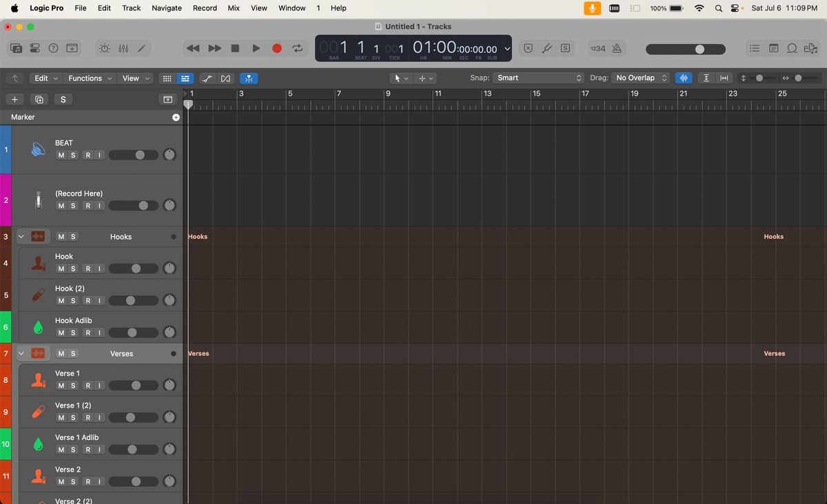Show automation curve button

[x=207, y=78]
